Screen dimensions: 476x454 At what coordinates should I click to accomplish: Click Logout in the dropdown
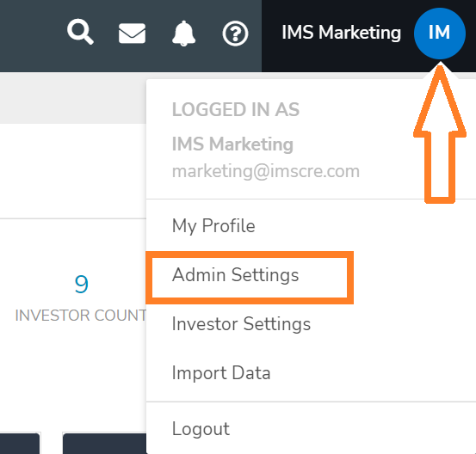[x=201, y=429]
